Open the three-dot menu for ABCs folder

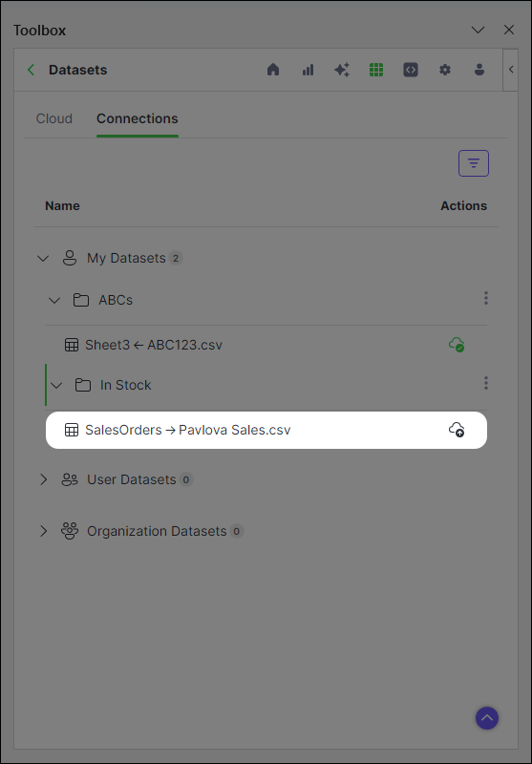(486, 298)
